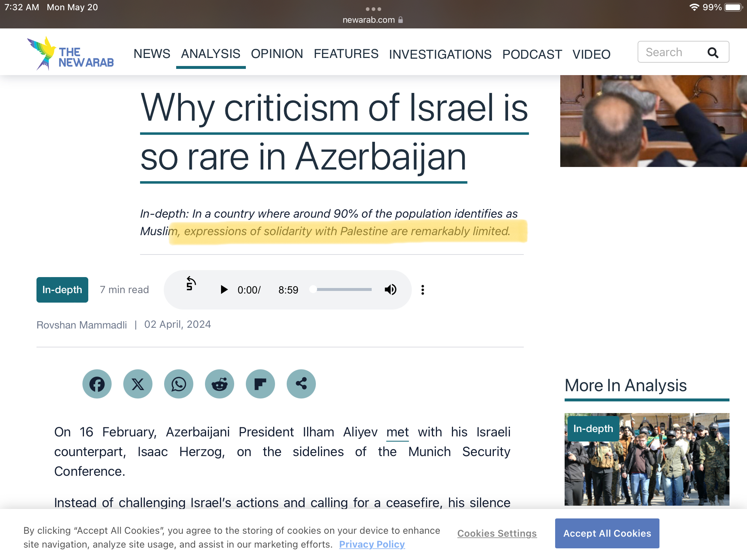Open generic share options icon
Viewport: 747px width, 560px height.
point(301,384)
